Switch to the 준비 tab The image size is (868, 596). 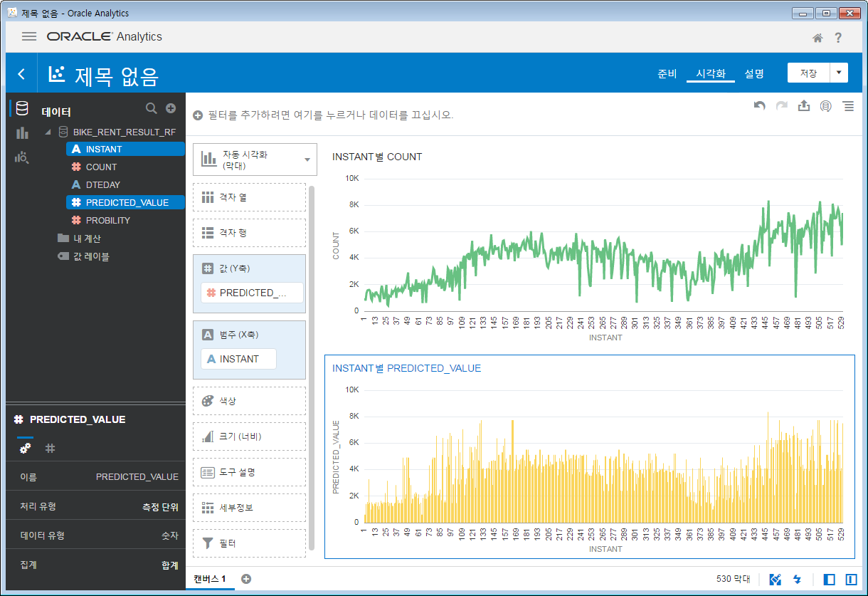(667, 73)
